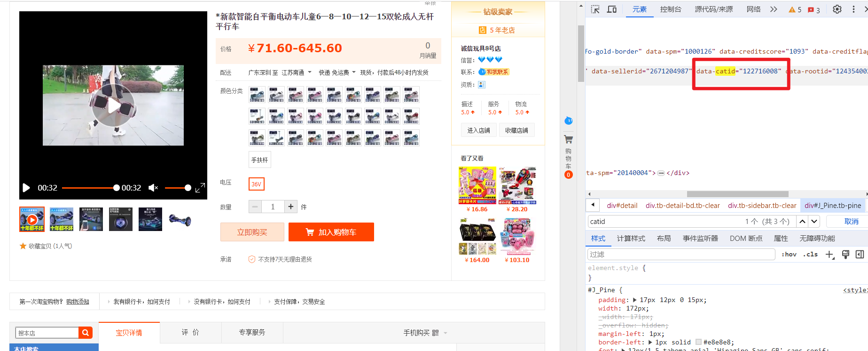Open DevTools settings gear
Viewport: 868px width, 351px height.
[x=837, y=9]
